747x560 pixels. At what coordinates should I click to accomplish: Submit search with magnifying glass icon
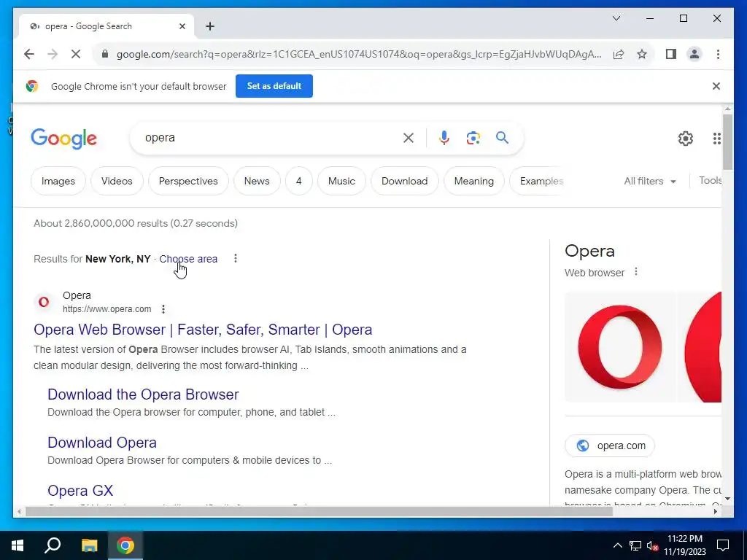(502, 138)
